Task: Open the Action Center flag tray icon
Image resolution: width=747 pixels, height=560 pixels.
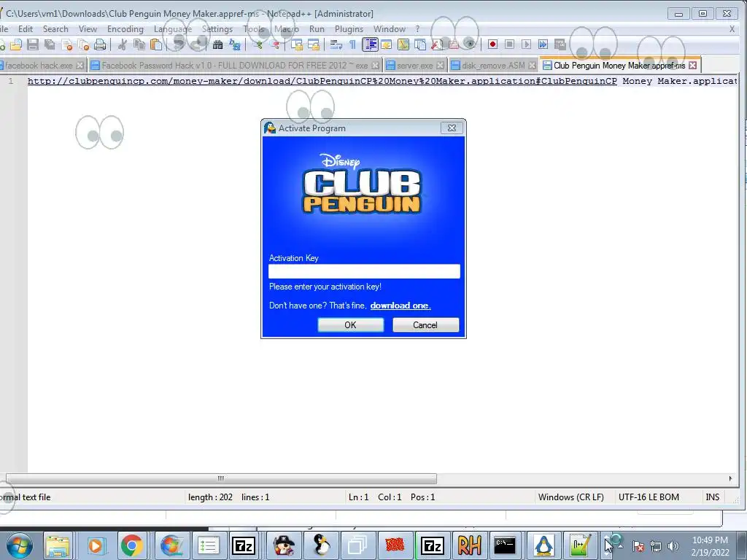Action: point(638,546)
